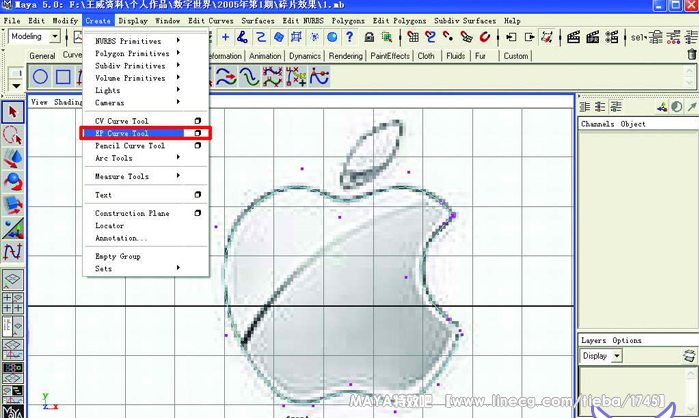This screenshot has height=418, width=699.
Task: Open the viewport View menu
Action: click(39, 102)
